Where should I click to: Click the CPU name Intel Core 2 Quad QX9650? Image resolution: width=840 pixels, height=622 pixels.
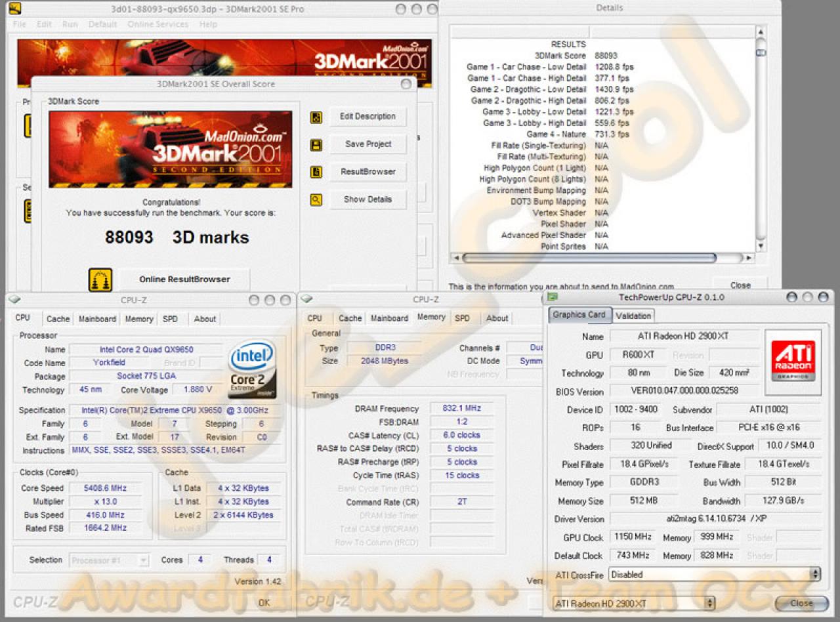pyautogui.click(x=146, y=350)
